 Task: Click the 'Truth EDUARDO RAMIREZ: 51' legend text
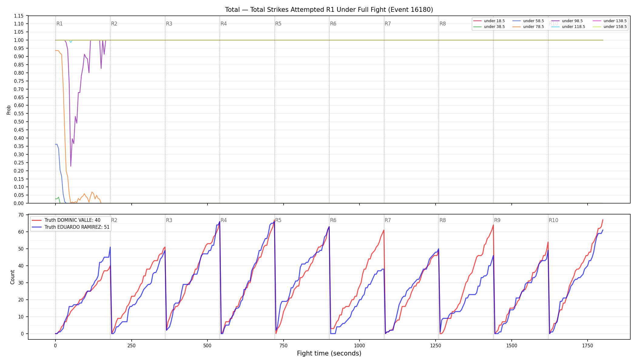[x=77, y=227]
